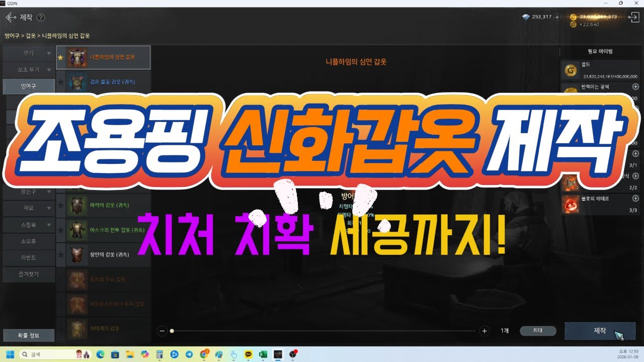Click the gold 골드 required item icon

click(x=571, y=71)
